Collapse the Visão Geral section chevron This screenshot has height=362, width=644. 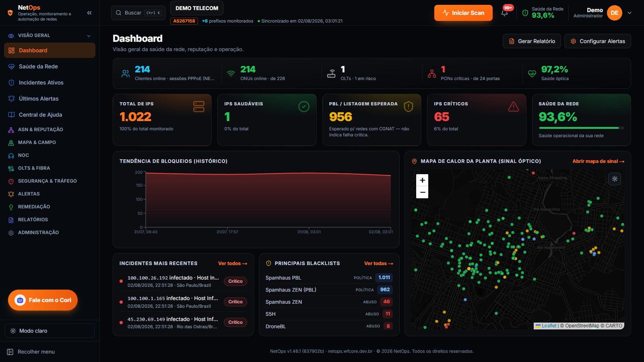89,36
